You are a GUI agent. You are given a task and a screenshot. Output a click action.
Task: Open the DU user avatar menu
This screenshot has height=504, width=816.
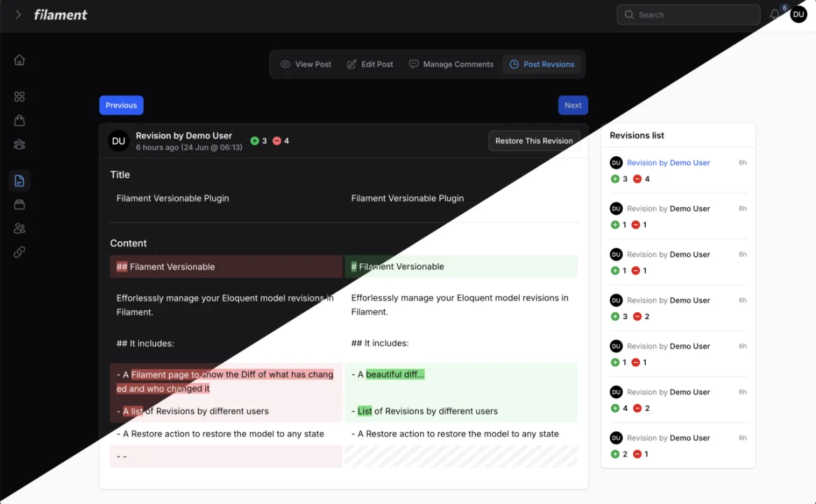click(x=798, y=14)
